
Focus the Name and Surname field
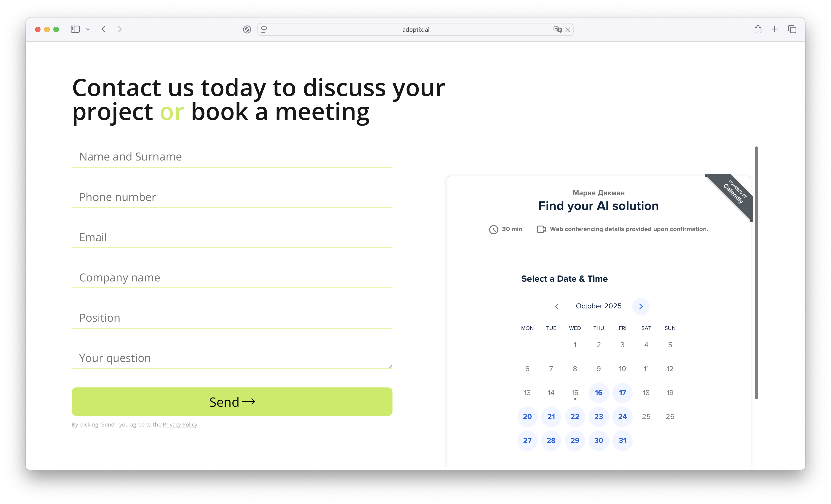[x=232, y=157]
